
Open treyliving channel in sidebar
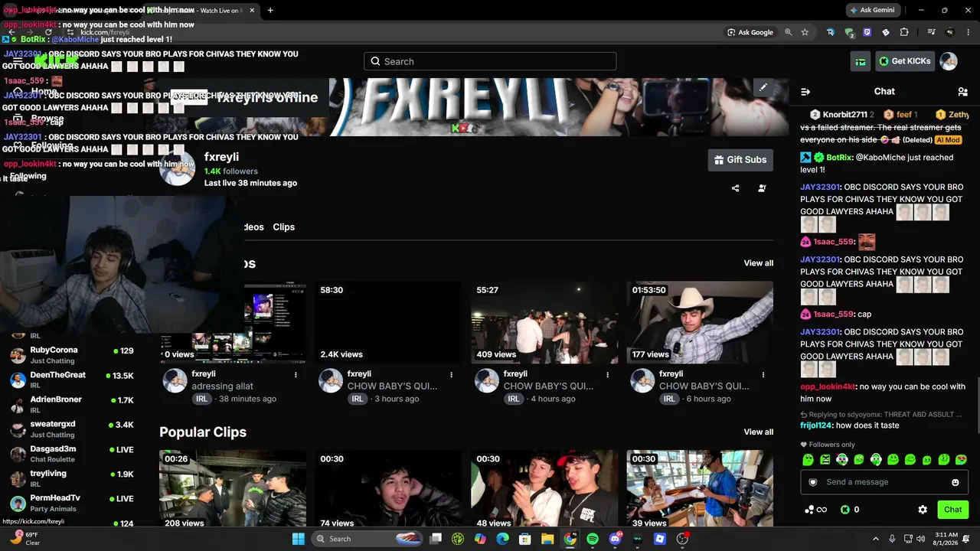[x=73, y=478]
